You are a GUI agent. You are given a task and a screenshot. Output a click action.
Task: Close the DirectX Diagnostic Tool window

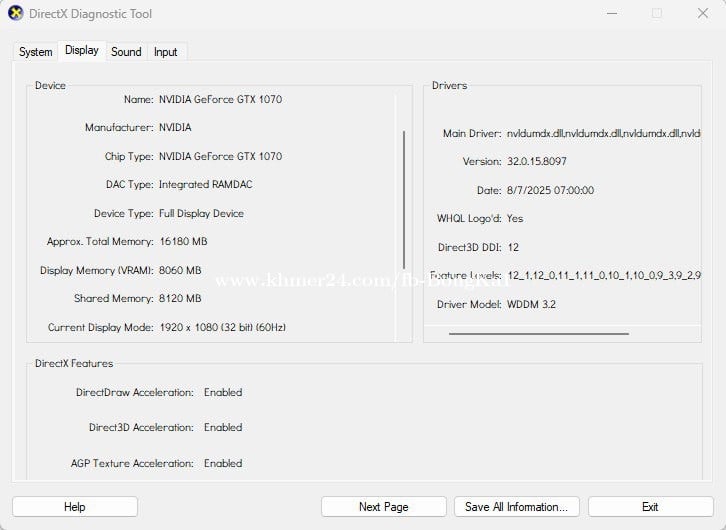(702, 14)
